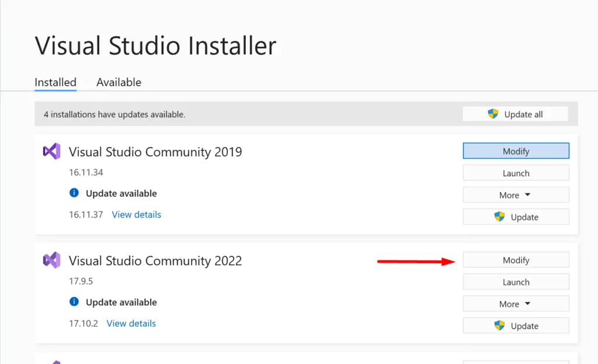Launch Visual Studio Community 2022
The image size is (598, 364).
516,282
